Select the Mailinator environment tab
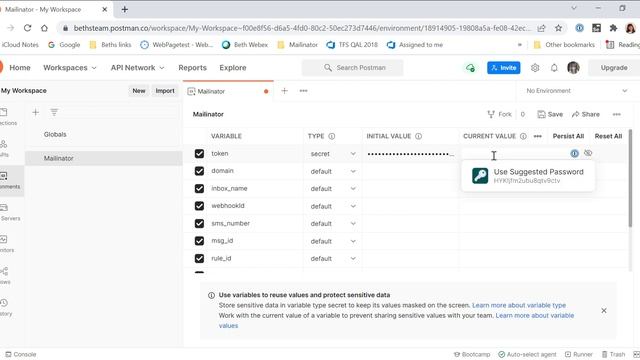 228,91
